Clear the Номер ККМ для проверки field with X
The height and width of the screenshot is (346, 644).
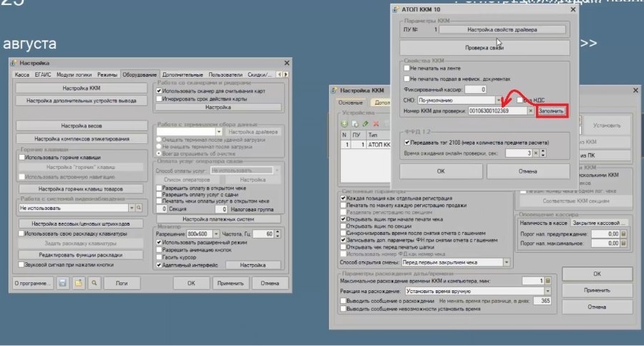(x=531, y=111)
